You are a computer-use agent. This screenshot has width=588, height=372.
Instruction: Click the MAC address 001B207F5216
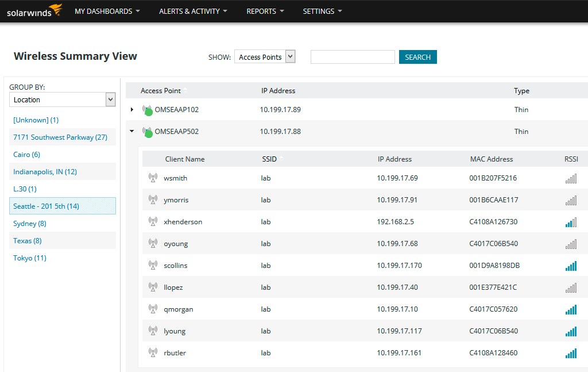coord(493,178)
